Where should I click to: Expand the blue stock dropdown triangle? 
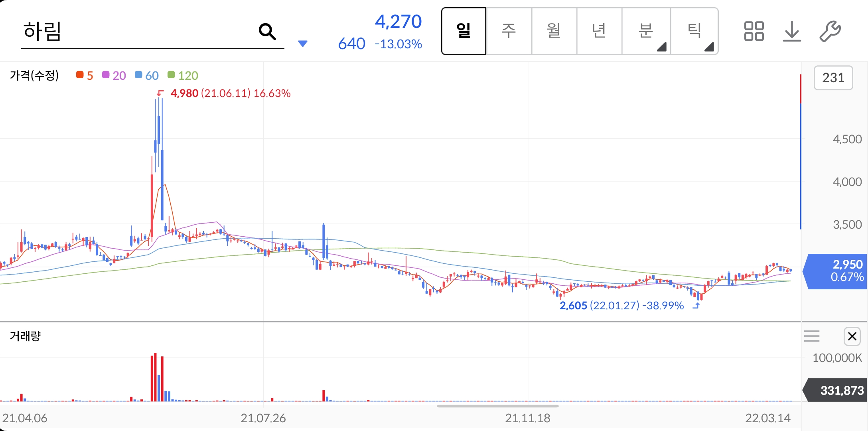pyautogui.click(x=303, y=43)
